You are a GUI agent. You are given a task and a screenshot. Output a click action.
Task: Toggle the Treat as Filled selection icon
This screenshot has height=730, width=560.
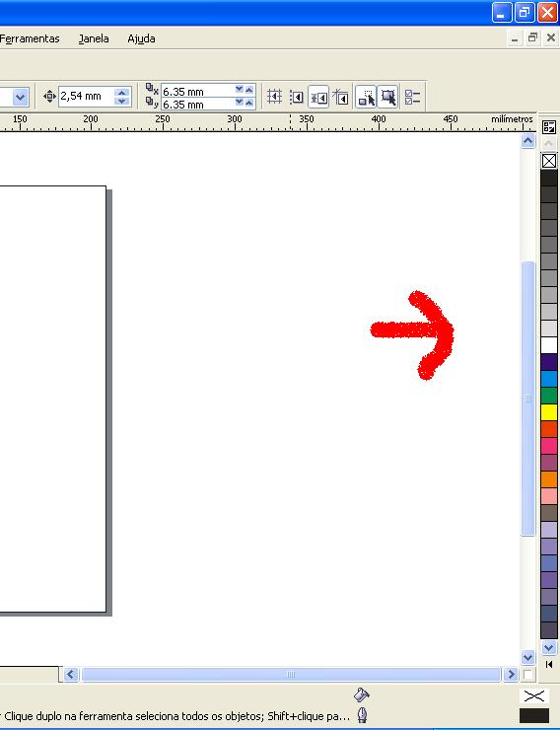click(x=387, y=97)
